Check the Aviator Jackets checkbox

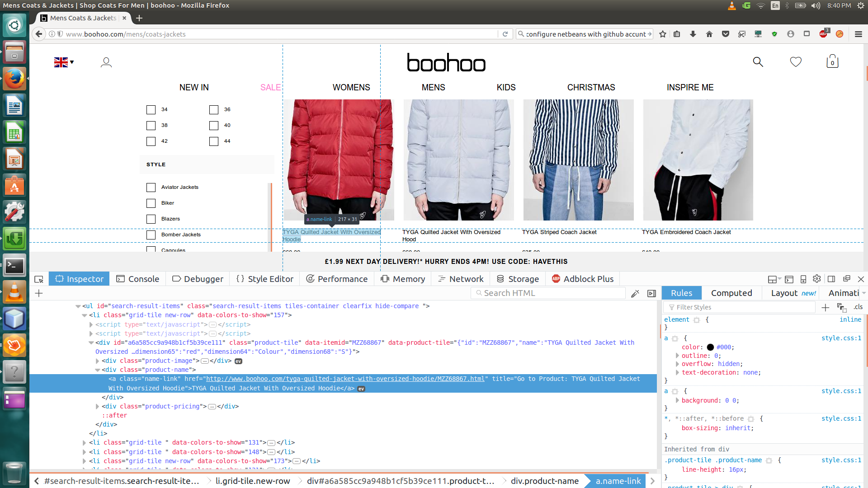pyautogui.click(x=151, y=187)
